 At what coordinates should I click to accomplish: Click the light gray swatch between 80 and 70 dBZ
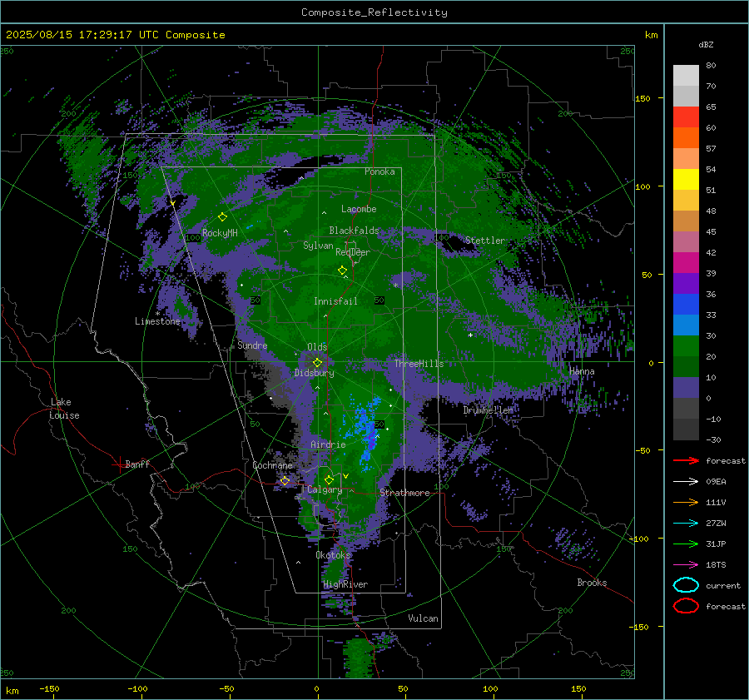click(x=686, y=76)
